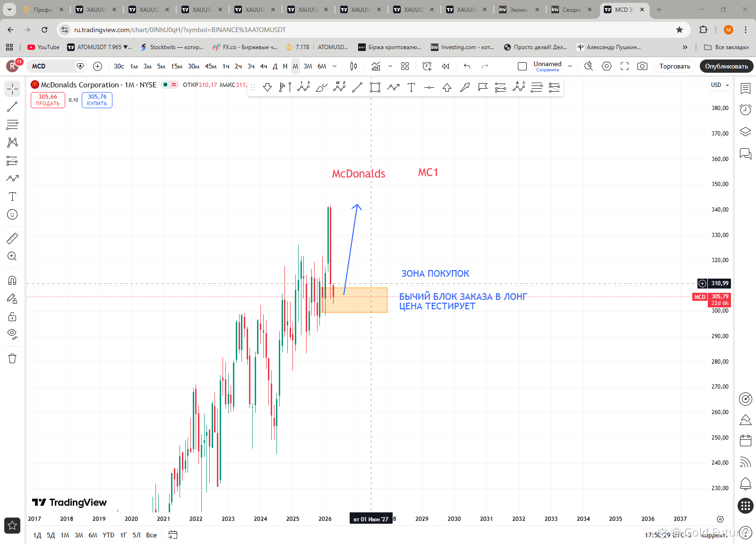Expand the hidden bookmarks chevron
The width and height of the screenshot is (756, 544).
(685, 47)
